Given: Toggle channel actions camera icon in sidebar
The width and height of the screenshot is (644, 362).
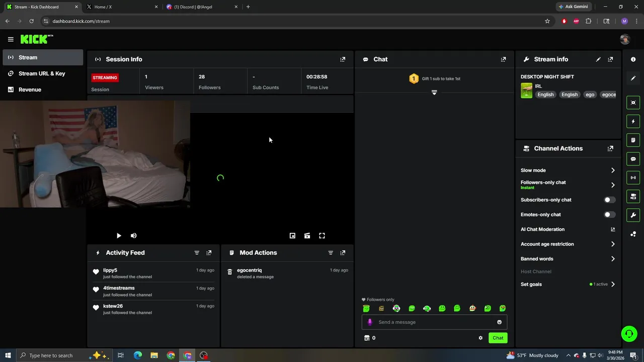Looking at the screenshot, I should tap(633, 196).
